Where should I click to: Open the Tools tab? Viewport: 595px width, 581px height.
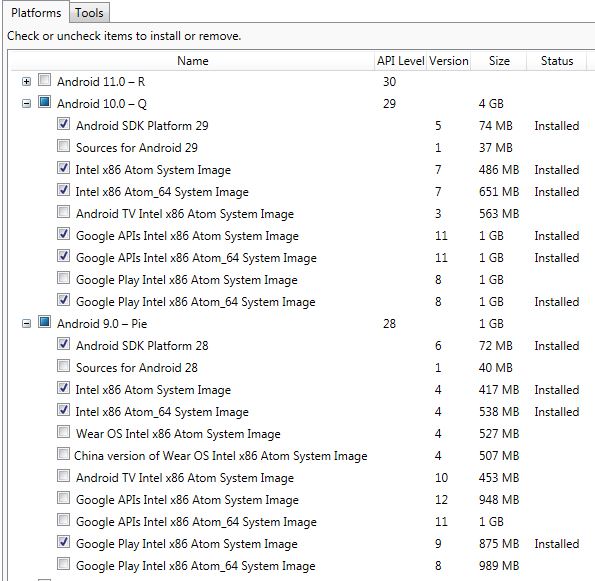89,13
